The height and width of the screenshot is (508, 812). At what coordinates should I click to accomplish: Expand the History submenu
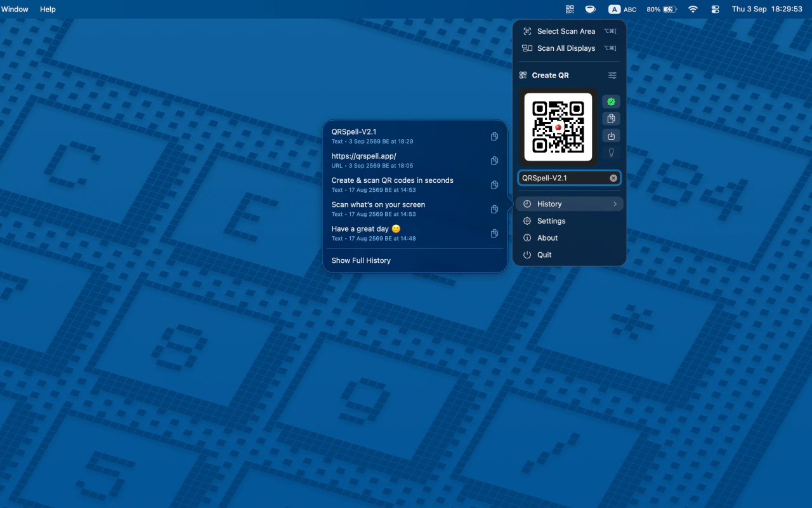coord(569,204)
